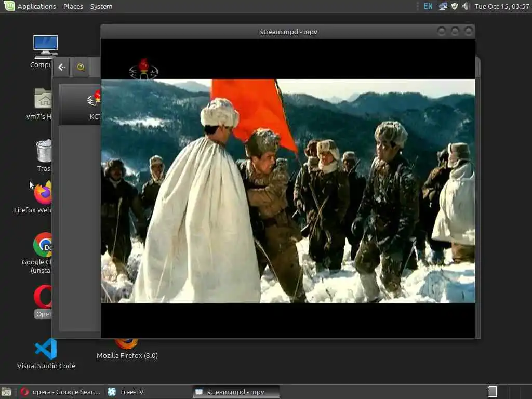Click the Linux Mint logo icon
This screenshot has width=532, height=399.
tap(9, 6)
